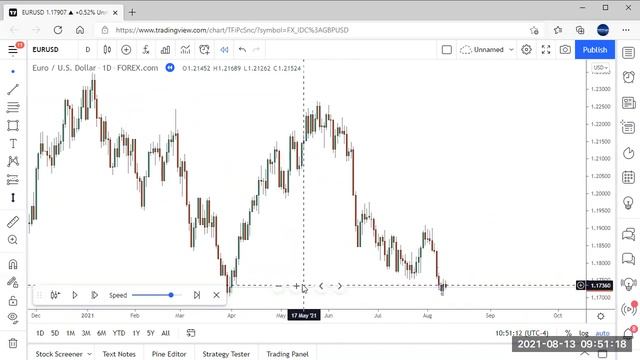640x360 pixels.
Task: Open the TradingView hamburger menu
Action: pyautogui.click(x=13, y=50)
